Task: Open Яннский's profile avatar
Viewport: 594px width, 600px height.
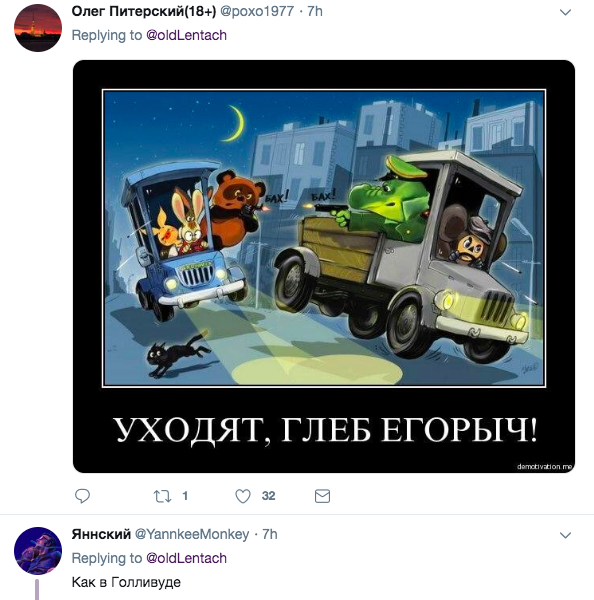Action: pyautogui.click(x=38, y=551)
